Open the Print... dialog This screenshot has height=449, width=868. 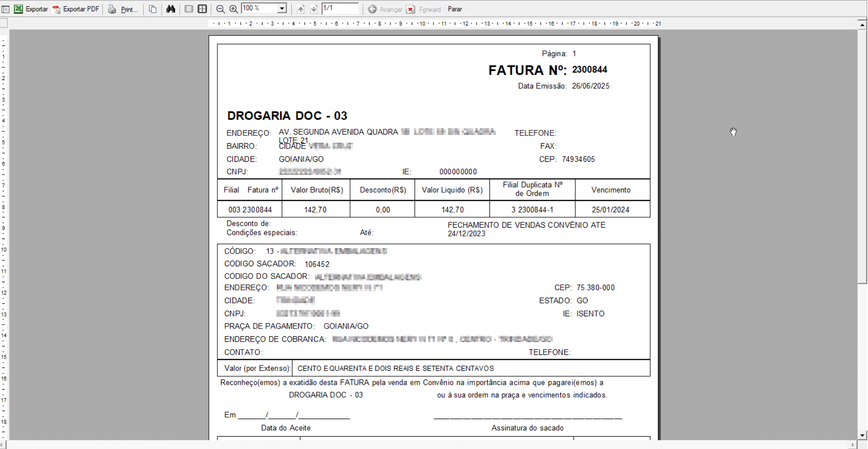[129, 10]
